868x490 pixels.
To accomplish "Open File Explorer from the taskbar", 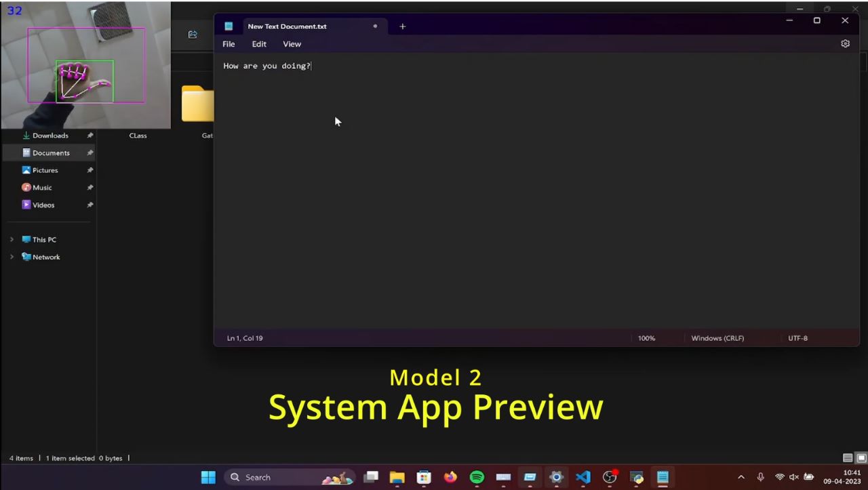I will (x=397, y=477).
